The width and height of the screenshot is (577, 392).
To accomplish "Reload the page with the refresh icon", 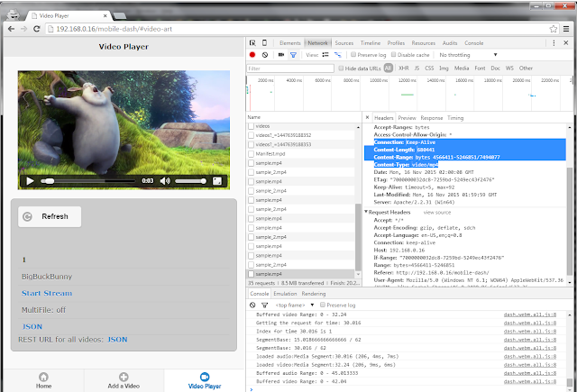I will pos(36,29).
